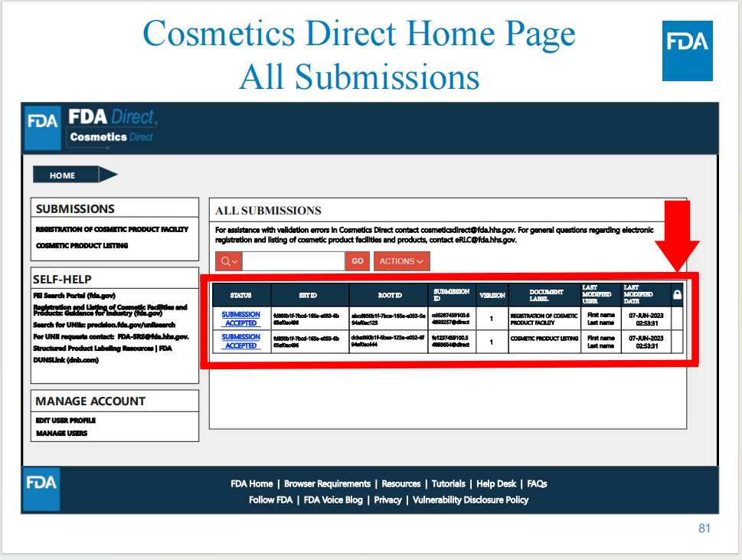Open the Help Desk footer link
The image size is (742, 560).
point(496,484)
